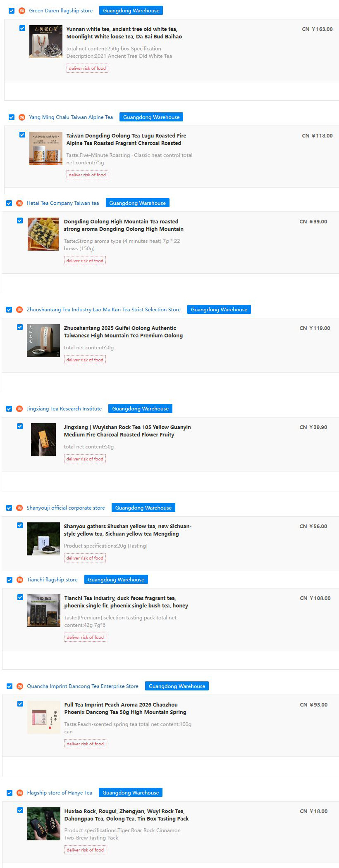Screen dimensions: 339x868
Task: Open the Guifei Oolong product image
Action: 43,341
